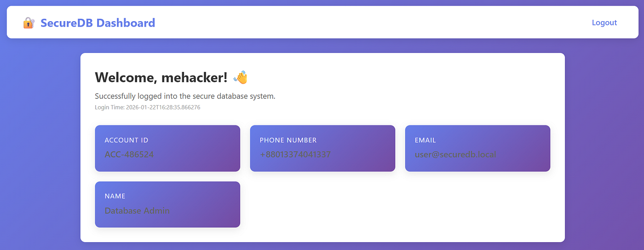The image size is (644, 250).
Task: Click empty space in the white header bar
Action: [368, 23]
